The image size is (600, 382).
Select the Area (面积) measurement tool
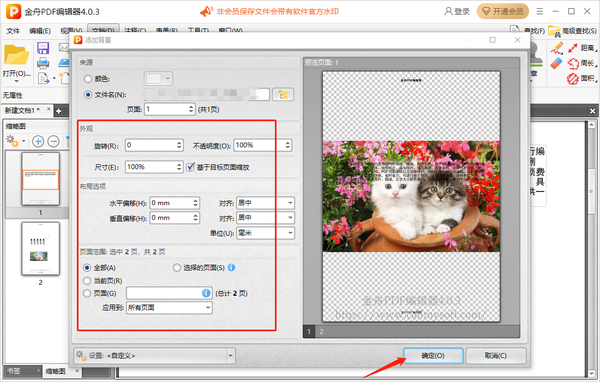582,78
